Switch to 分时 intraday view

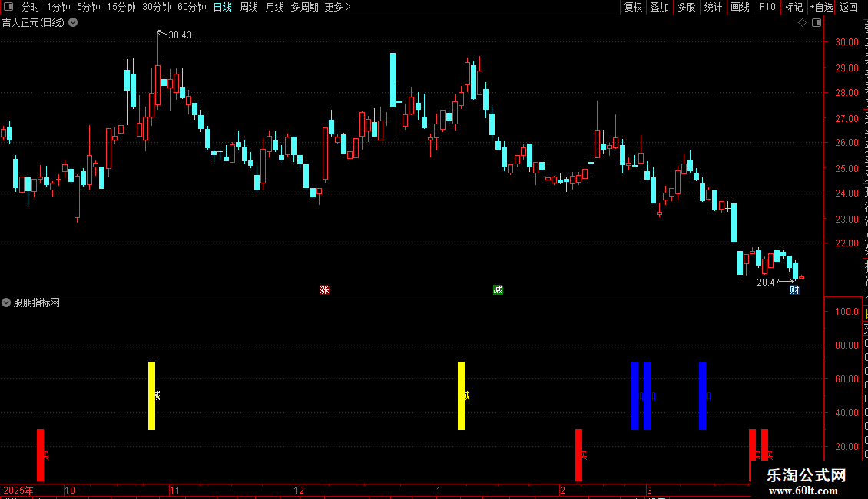click(31, 7)
